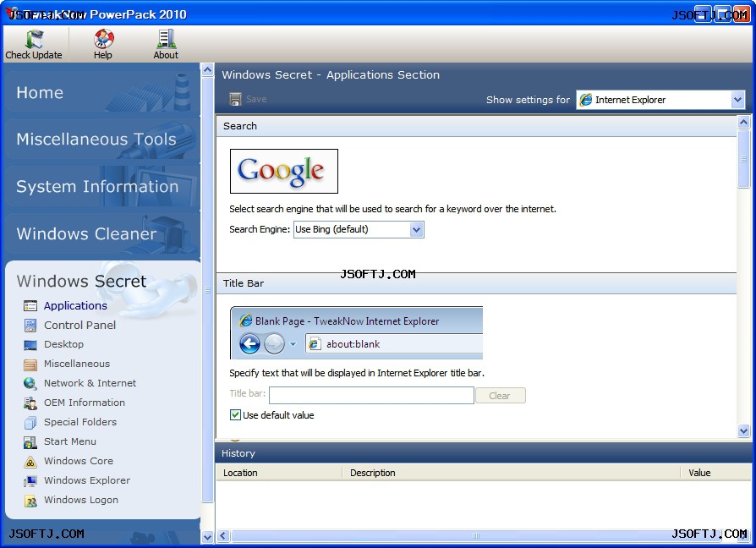This screenshot has height=548, width=756.
Task: Click the back arrow in title bar preview
Action: click(249, 344)
